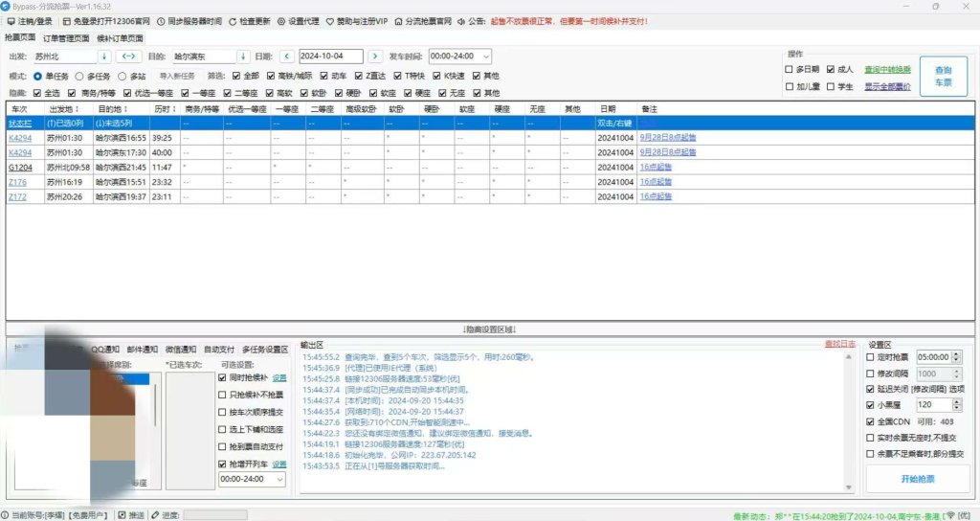Click the output log scrollbar

pos(848,422)
